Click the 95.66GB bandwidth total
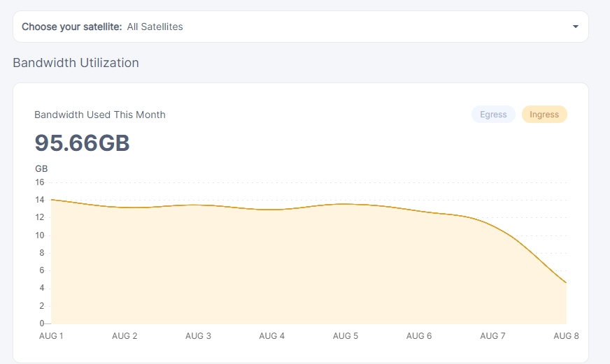This screenshot has height=364, width=610. pos(82,143)
